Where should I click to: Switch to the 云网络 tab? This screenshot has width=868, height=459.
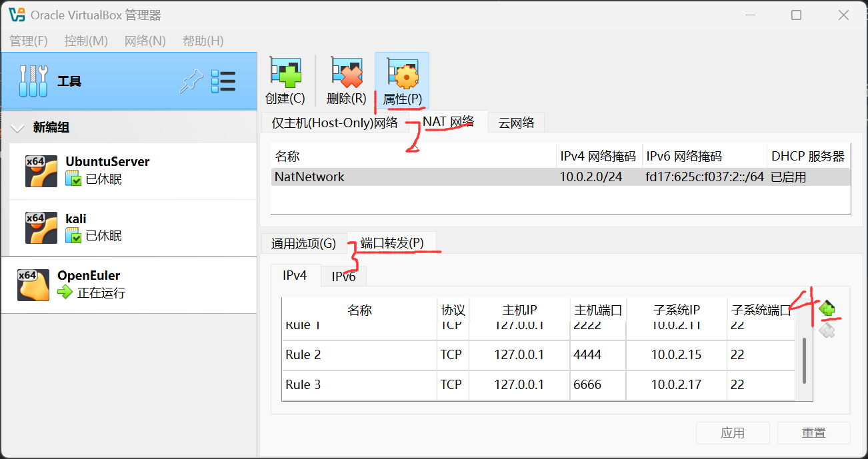point(517,122)
